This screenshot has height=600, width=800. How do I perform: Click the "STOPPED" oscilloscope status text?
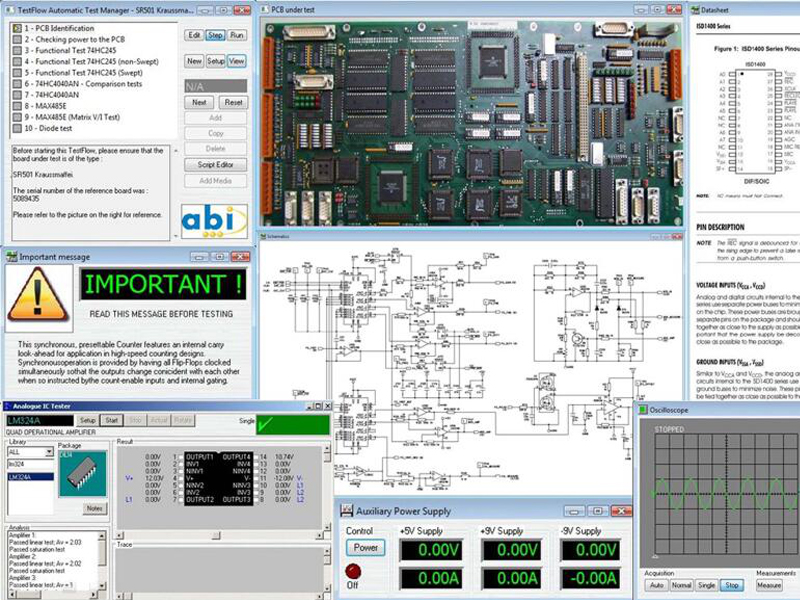(x=669, y=430)
